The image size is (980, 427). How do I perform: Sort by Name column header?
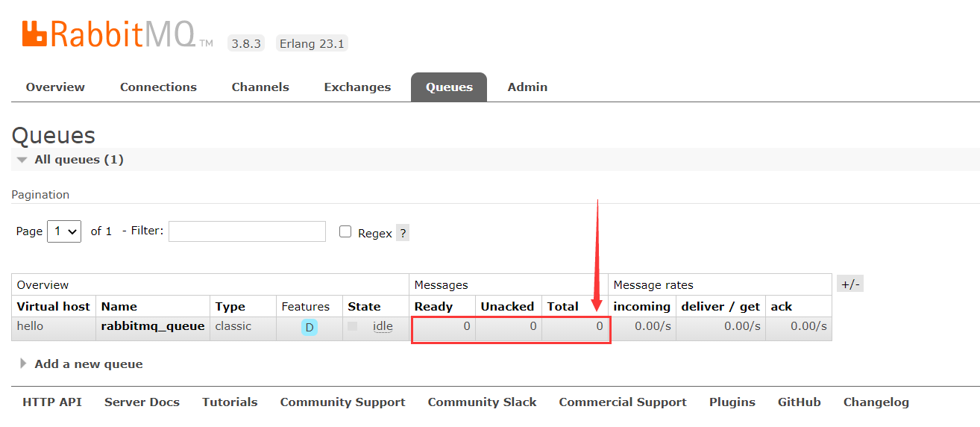coord(119,307)
